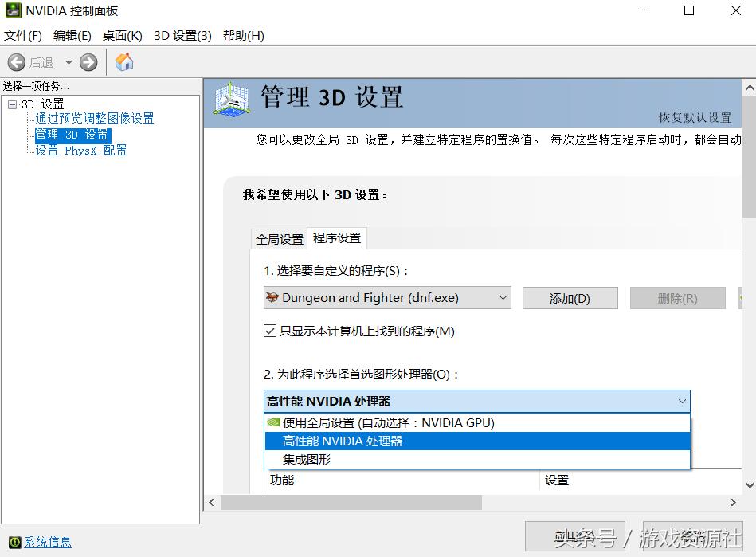
Task: Click the horizontal scrollbar right arrow
Action: coord(734,503)
